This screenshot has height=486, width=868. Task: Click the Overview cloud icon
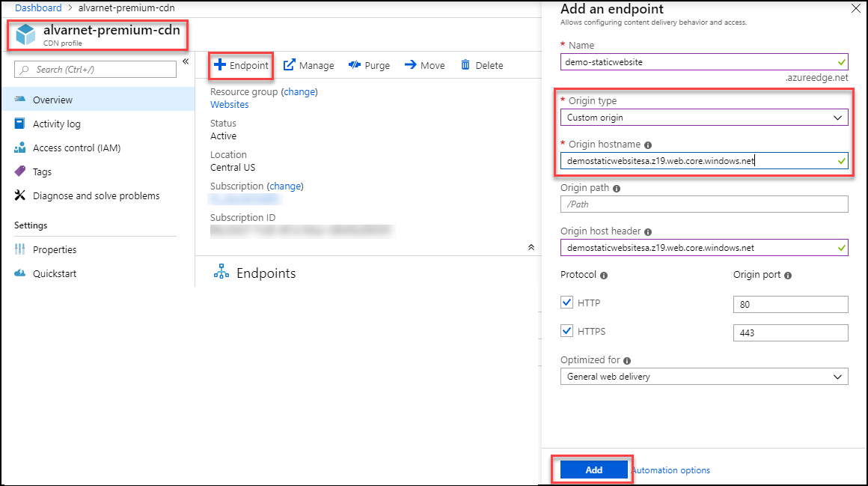20,99
